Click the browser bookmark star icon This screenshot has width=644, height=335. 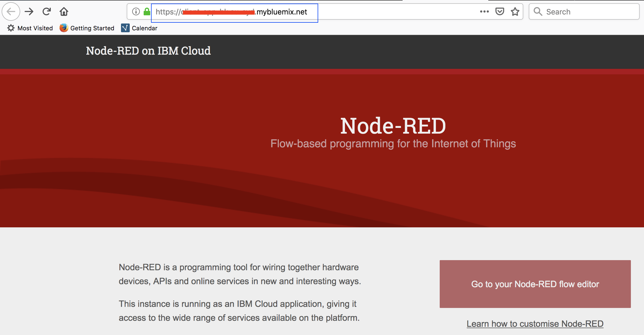pos(516,11)
